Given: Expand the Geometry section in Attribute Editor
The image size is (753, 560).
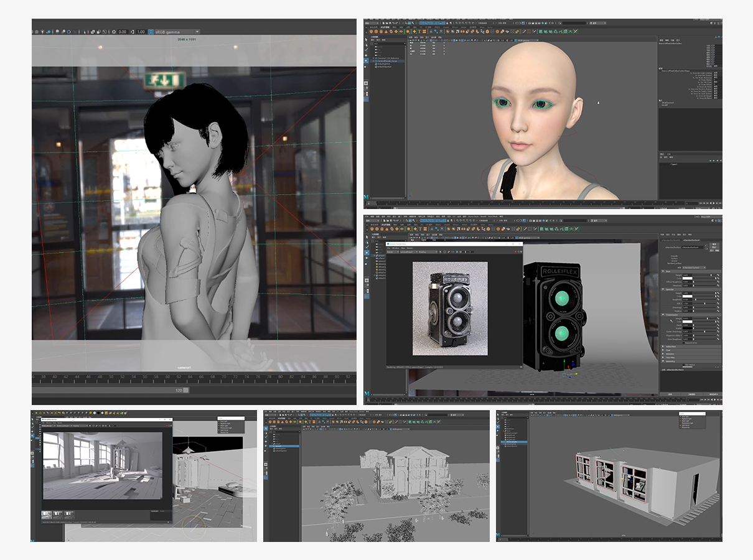Looking at the screenshot, I should coord(663,362).
